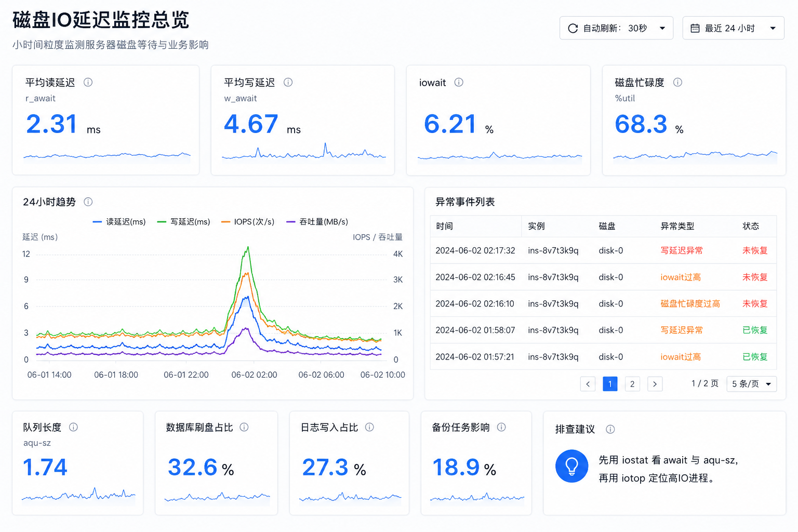
Task: Click info icon beside 数据库刷盘占比
Action: pyautogui.click(x=244, y=427)
